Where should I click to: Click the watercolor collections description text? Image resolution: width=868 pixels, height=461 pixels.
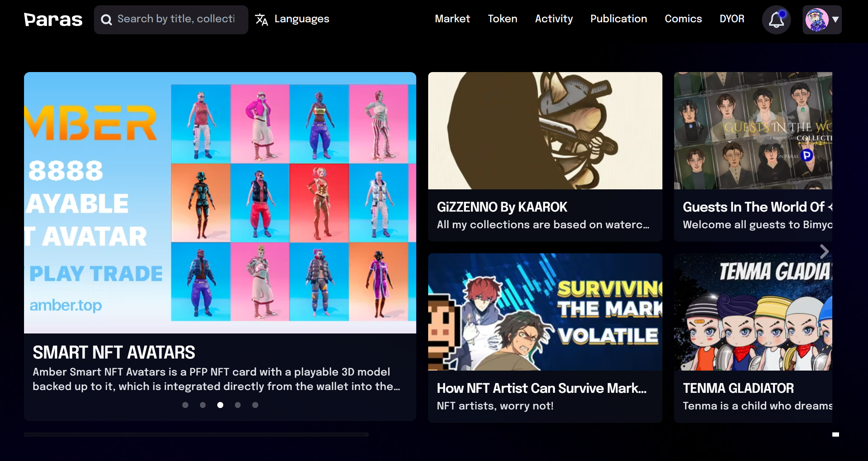543,225
